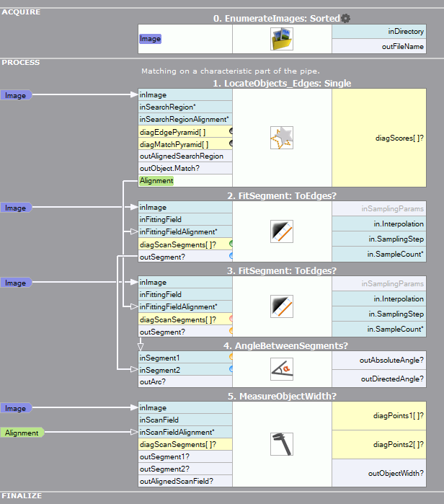Expand the FINALIZE section header
444x504 pixels.
[22, 496]
